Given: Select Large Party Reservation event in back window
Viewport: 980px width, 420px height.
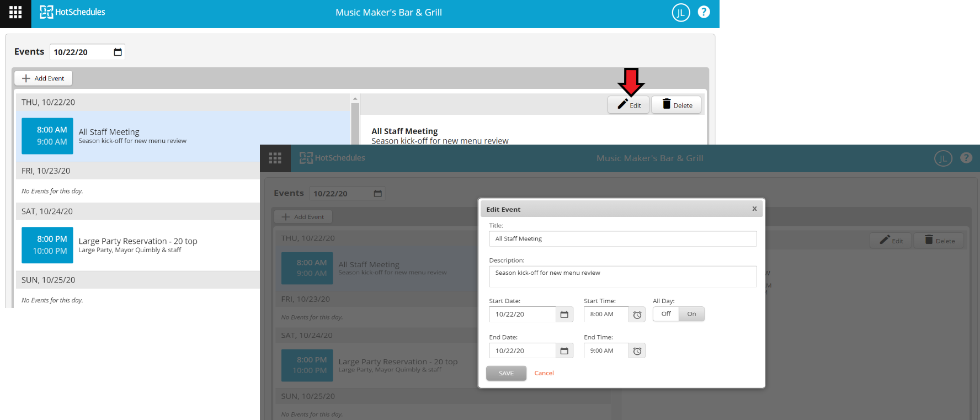Looking at the screenshot, I should [138, 245].
